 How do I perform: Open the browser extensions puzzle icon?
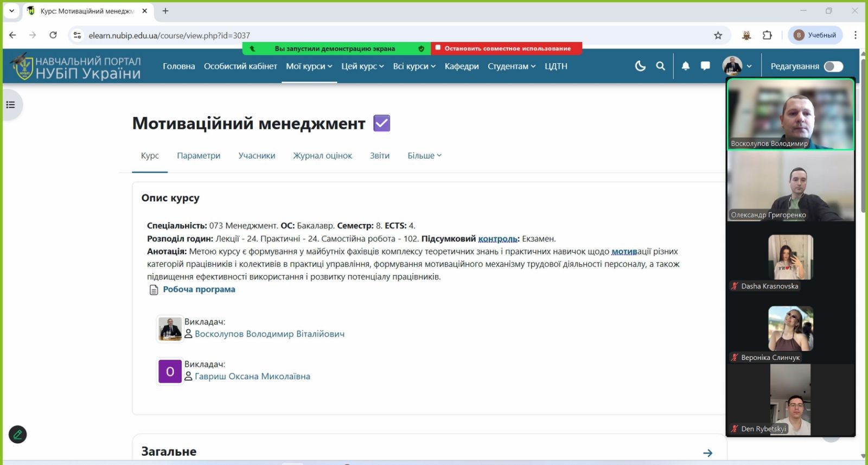pos(767,35)
